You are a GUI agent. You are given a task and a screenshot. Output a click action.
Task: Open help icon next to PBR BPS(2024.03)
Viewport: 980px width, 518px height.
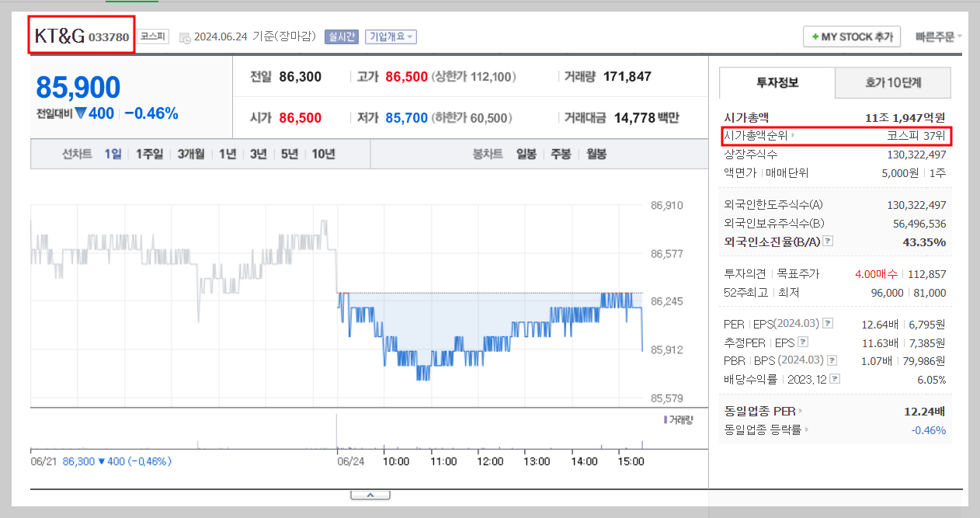tap(832, 360)
